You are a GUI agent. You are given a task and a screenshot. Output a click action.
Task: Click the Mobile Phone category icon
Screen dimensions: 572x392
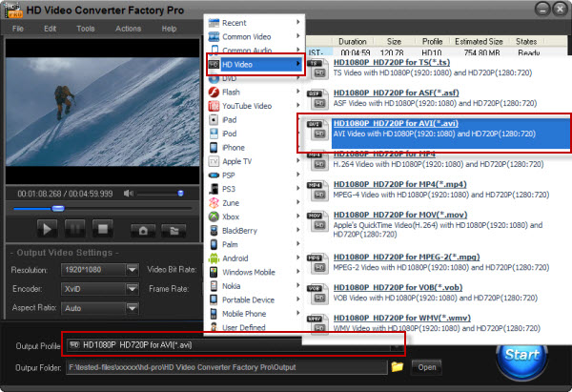[214, 314]
